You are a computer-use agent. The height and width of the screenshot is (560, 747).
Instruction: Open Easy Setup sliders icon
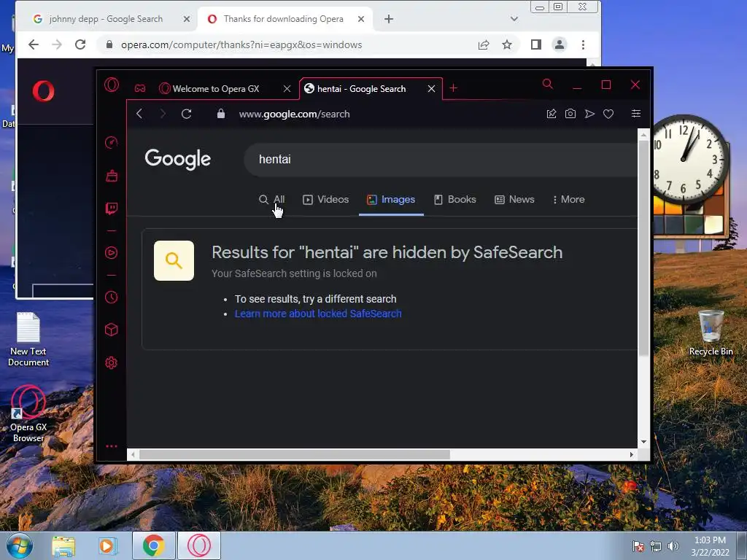[636, 113]
